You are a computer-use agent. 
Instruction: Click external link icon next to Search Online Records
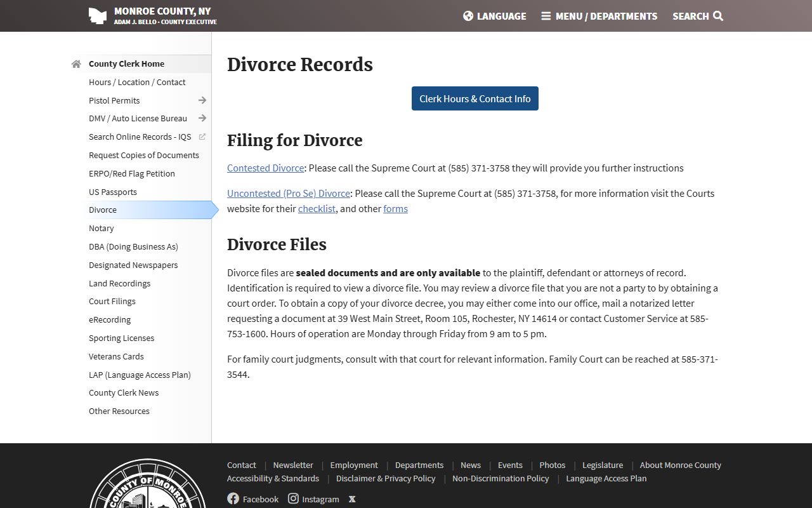pyautogui.click(x=202, y=137)
